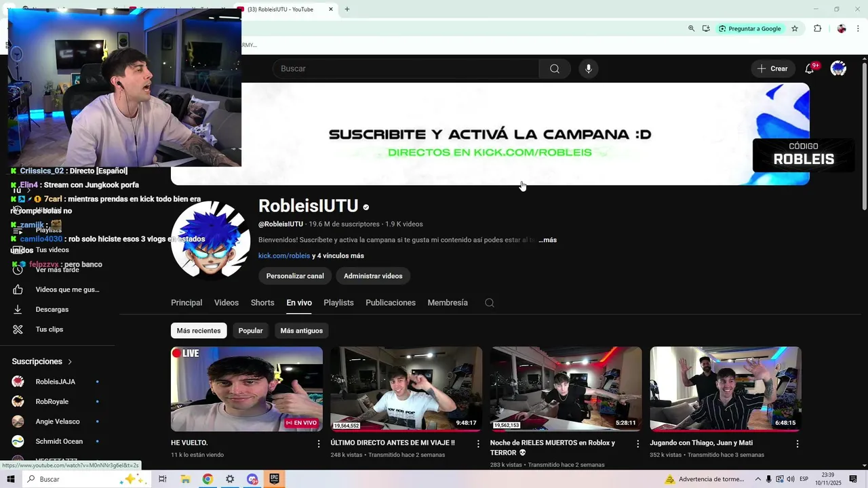The image size is (868, 488).
Task: Open options for Jugando con Thiago video
Action: click(797, 444)
